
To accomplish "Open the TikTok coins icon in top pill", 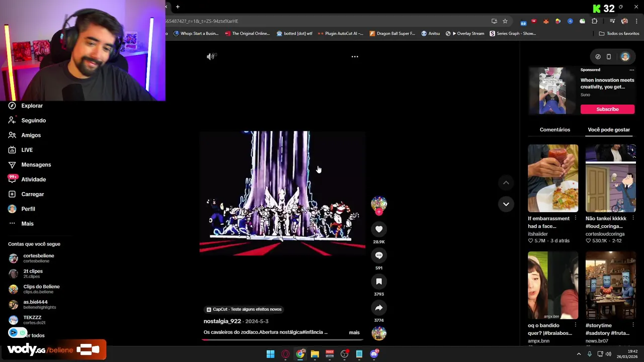I will (x=598, y=57).
